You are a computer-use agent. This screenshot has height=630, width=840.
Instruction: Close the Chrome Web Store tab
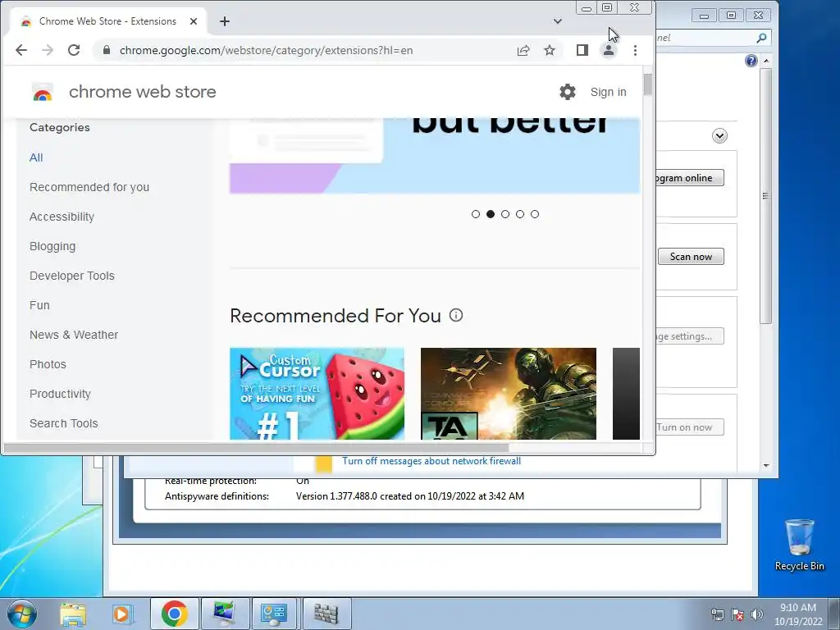tap(194, 21)
